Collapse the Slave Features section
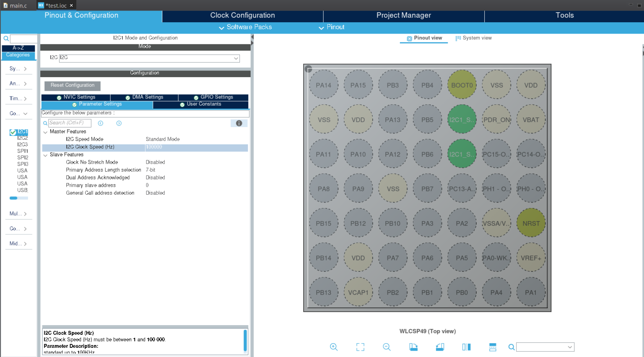The image size is (644, 357). coord(45,155)
